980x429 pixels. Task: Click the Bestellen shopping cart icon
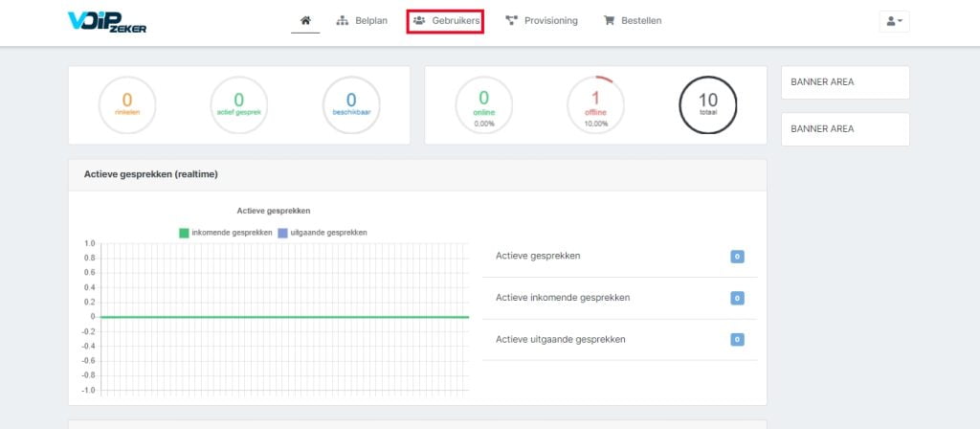[x=609, y=21]
